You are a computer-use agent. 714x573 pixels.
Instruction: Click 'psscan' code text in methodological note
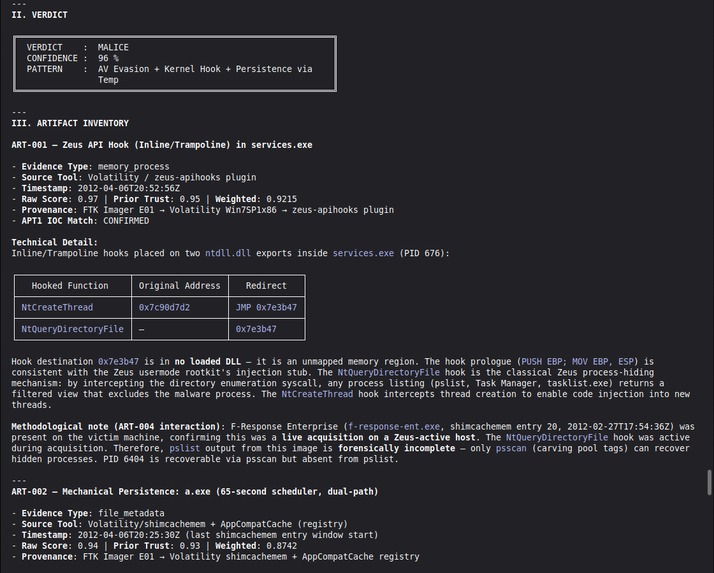point(511,448)
